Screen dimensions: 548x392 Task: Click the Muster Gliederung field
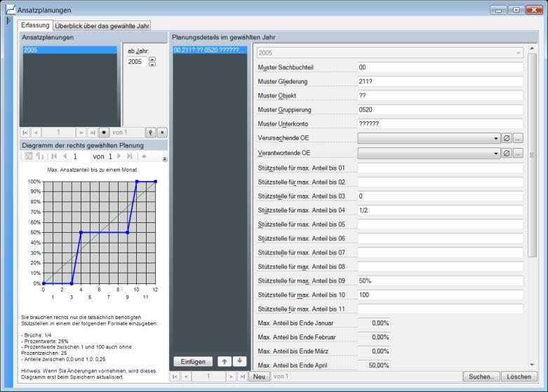pos(441,81)
